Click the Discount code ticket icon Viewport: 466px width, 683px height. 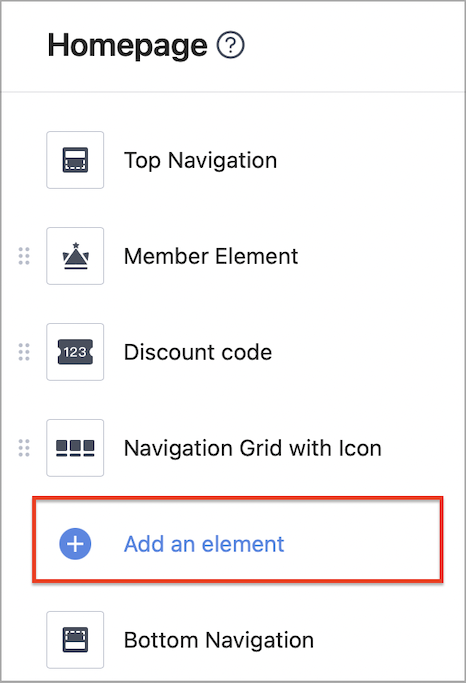(75, 352)
